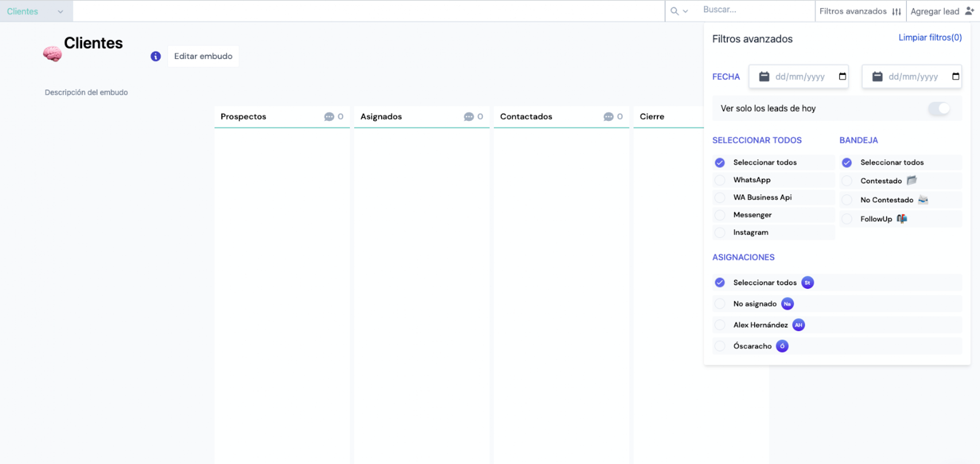
Task: Check the Instagram channel filter
Action: [719, 233]
